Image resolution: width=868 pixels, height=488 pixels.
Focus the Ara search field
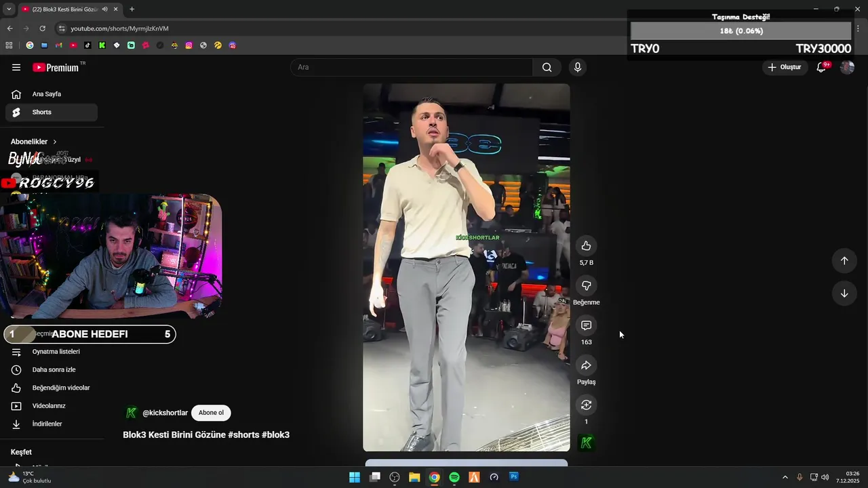point(411,67)
